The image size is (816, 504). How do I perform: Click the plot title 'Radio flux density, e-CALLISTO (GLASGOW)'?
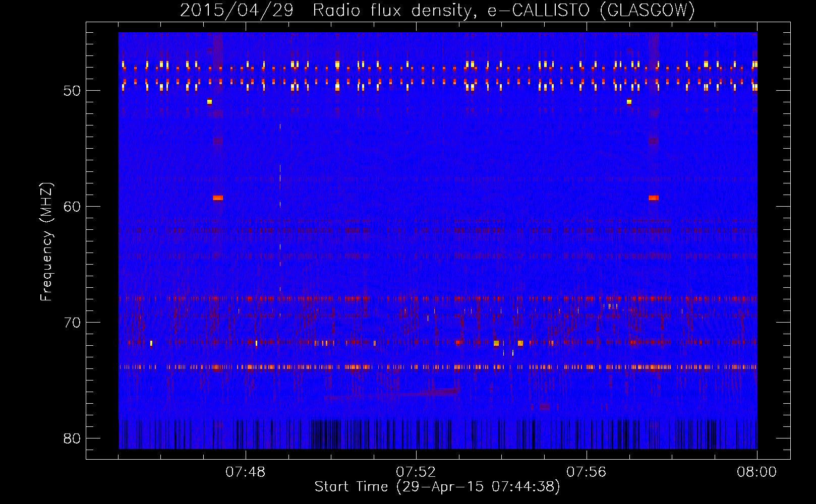(x=504, y=10)
